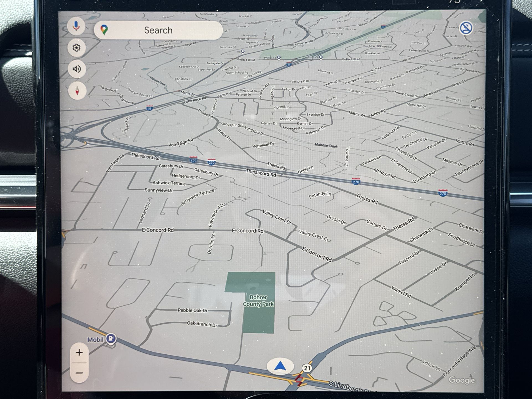Image resolution: width=532 pixels, height=399 pixels.
Task: Tap the I-55 shield near Little Rock Rd
Action: (x=150, y=108)
